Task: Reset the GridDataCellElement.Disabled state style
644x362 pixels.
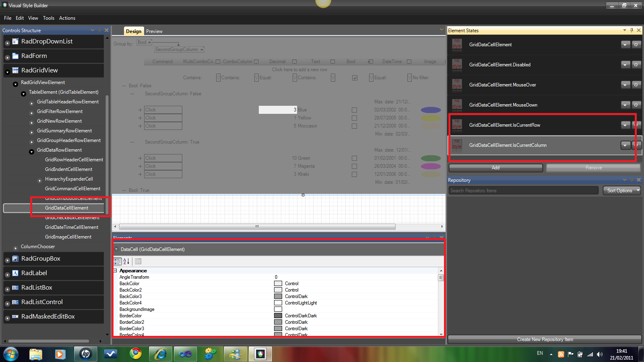Action: [636, 65]
